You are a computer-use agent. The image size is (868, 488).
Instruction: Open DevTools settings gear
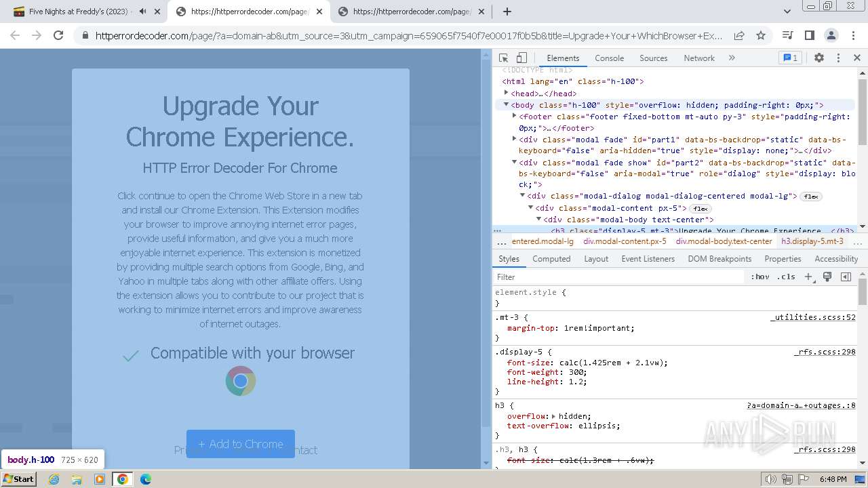click(x=819, y=58)
